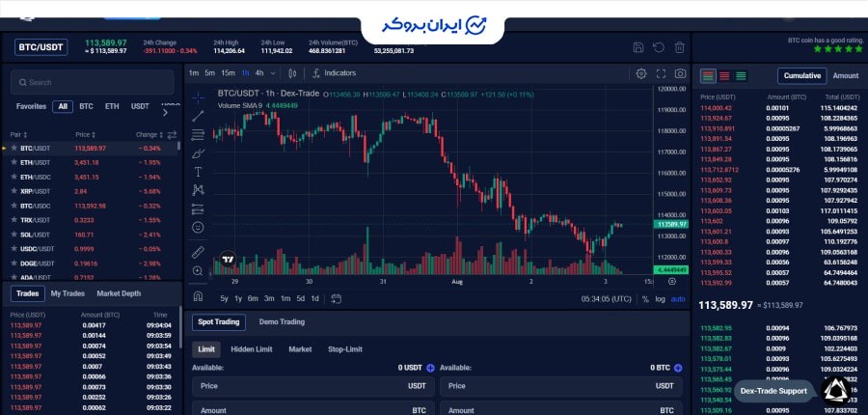Open chart settings gear
868x415 pixels.
(x=641, y=73)
